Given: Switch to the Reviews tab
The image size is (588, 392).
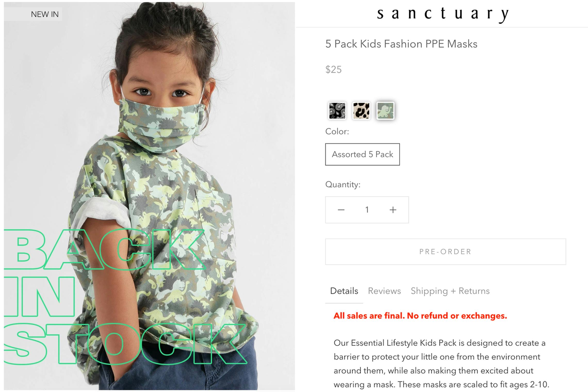Looking at the screenshot, I should click(384, 291).
